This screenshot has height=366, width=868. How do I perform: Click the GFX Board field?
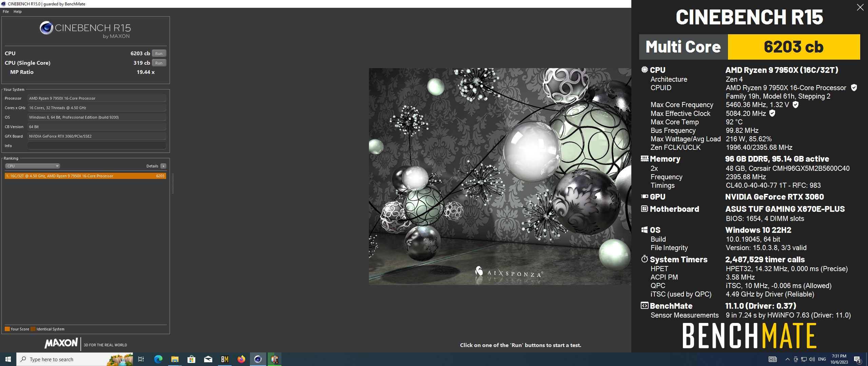pos(97,136)
